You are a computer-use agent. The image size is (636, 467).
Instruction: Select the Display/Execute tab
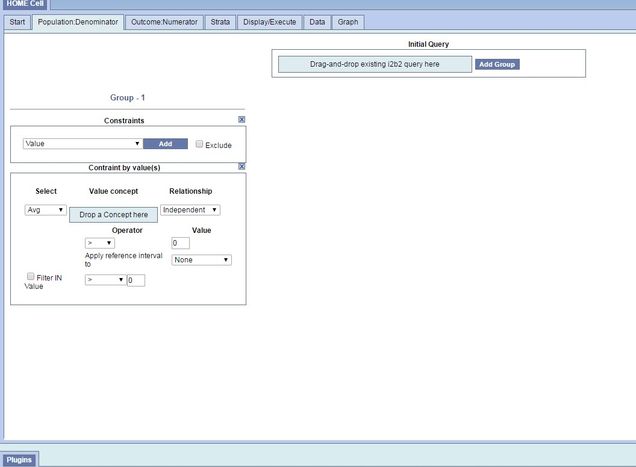pyautogui.click(x=269, y=21)
